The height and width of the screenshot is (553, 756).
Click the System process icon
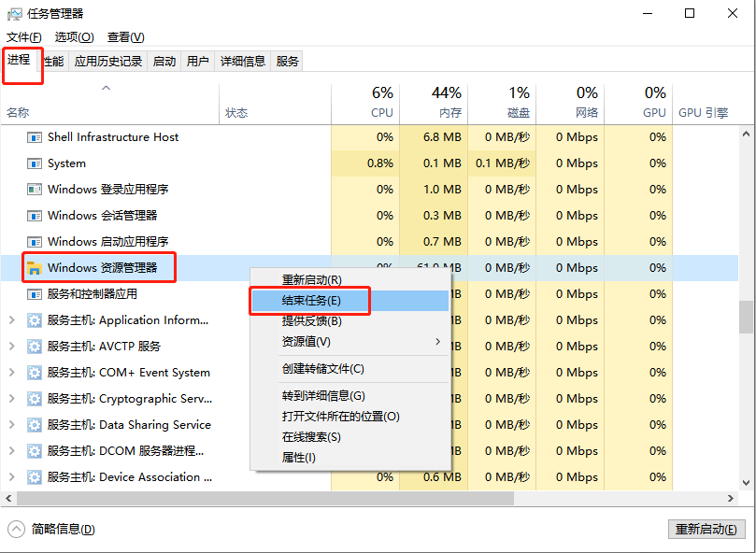coord(35,163)
